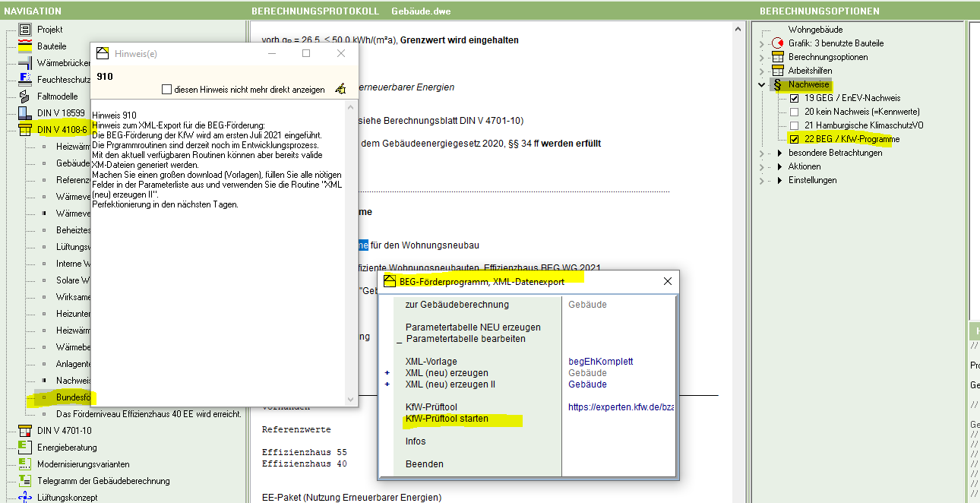Select 'Beenden' in the BEG dialog
This screenshot has height=503, width=980.
click(x=425, y=463)
